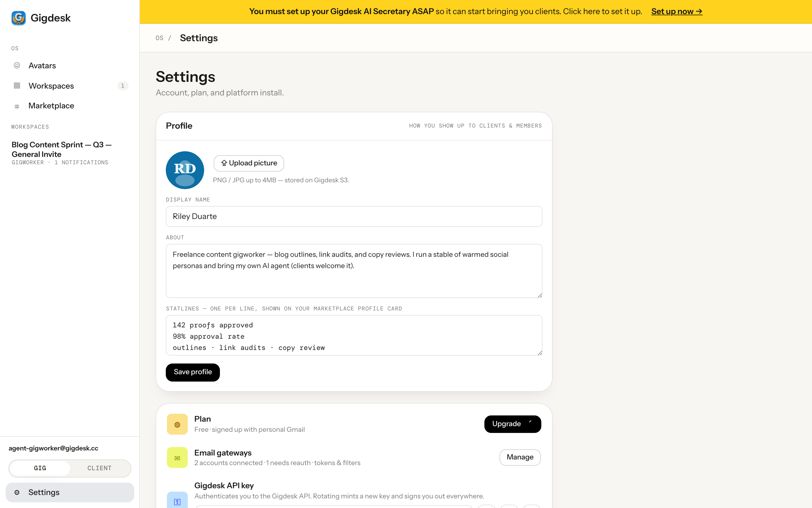Click Manage for Email gateways

(x=520, y=457)
